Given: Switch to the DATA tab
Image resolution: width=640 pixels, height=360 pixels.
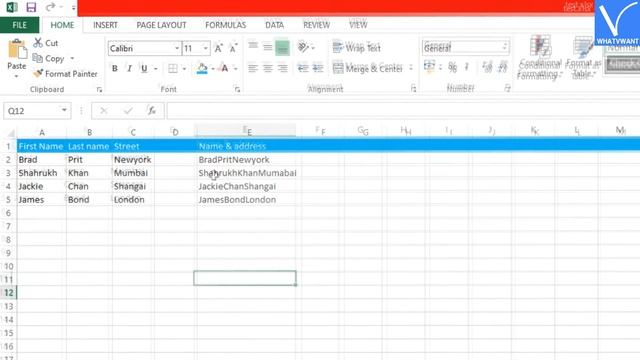Looking at the screenshot, I should [274, 25].
